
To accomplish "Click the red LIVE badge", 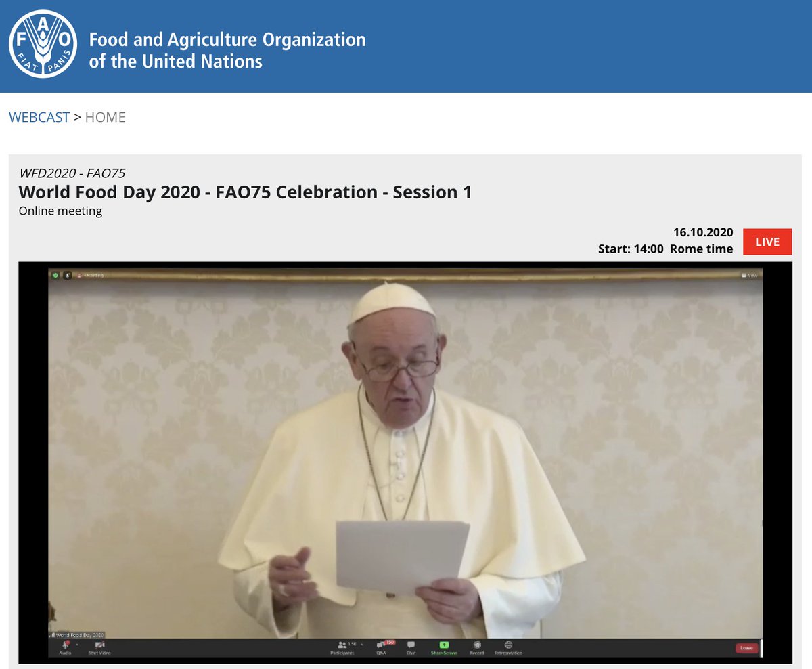I will pos(767,242).
